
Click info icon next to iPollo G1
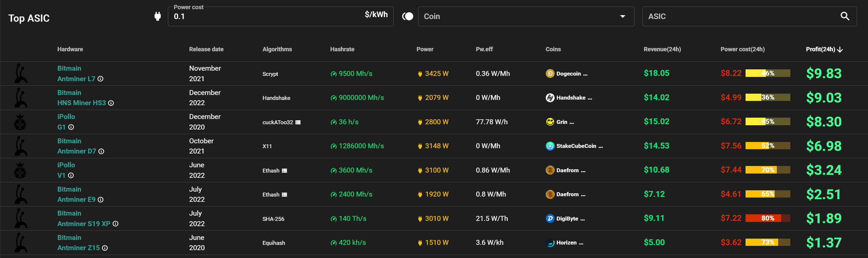pos(71,127)
